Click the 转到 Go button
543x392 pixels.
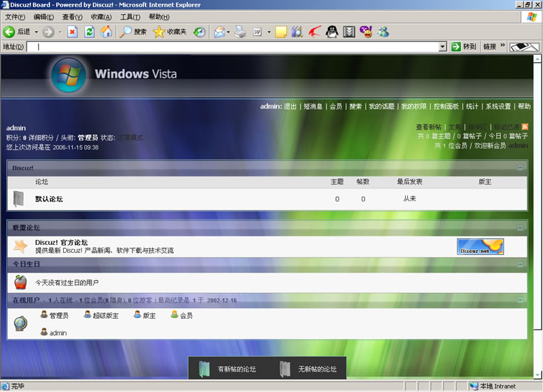coord(464,46)
